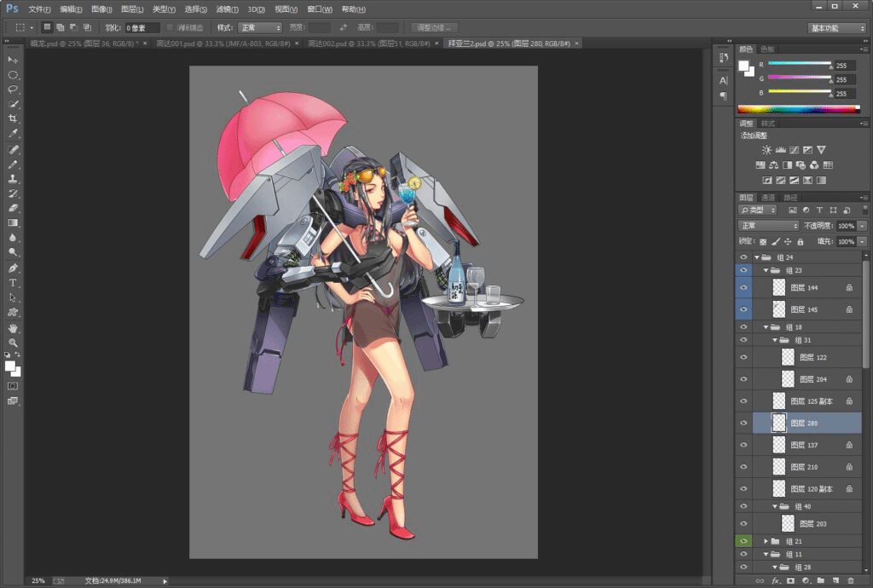Toggle visibility of group 组 21

point(743,541)
